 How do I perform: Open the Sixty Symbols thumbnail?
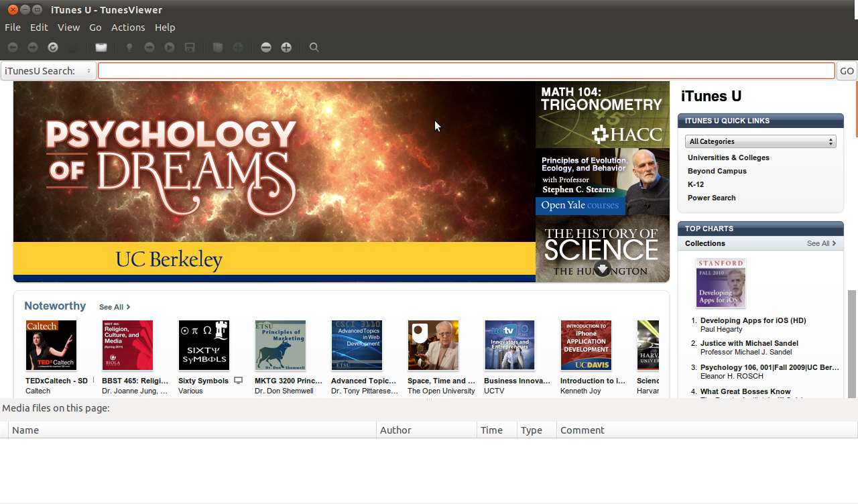pyautogui.click(x=204, y=345)
